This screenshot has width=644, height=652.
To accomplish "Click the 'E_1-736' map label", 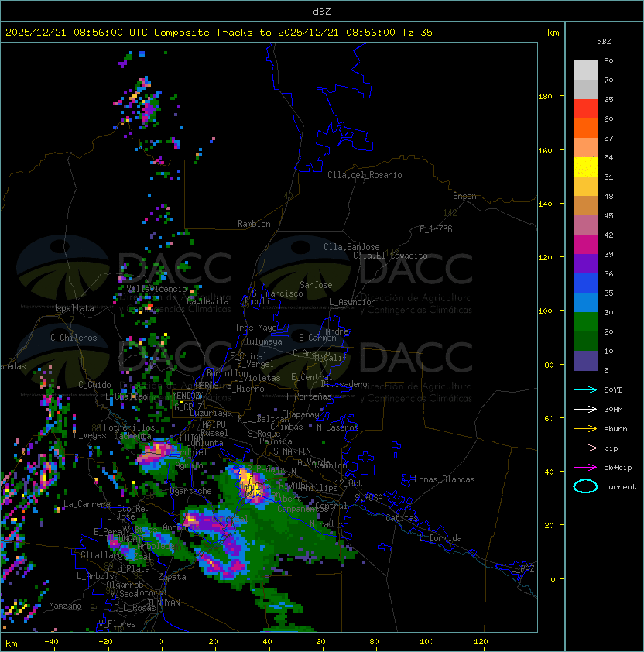I will [436, 229].
